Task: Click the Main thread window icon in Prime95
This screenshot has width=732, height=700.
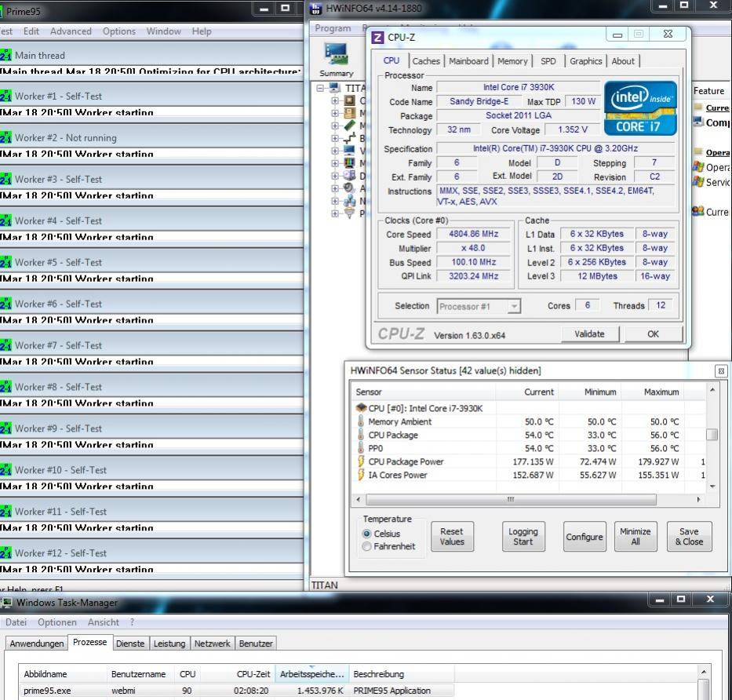Action: (x=5, y=56)
